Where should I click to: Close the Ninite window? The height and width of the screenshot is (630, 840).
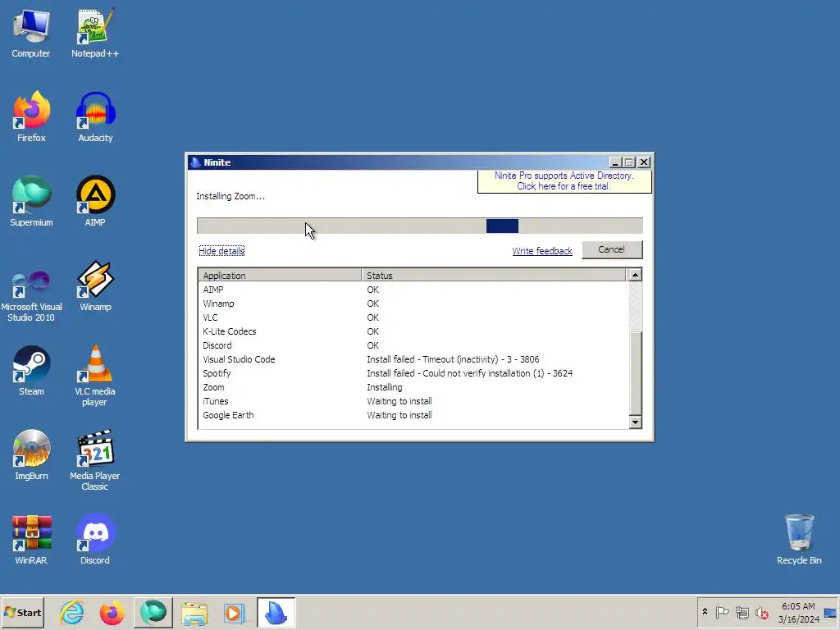click(644, 162)
